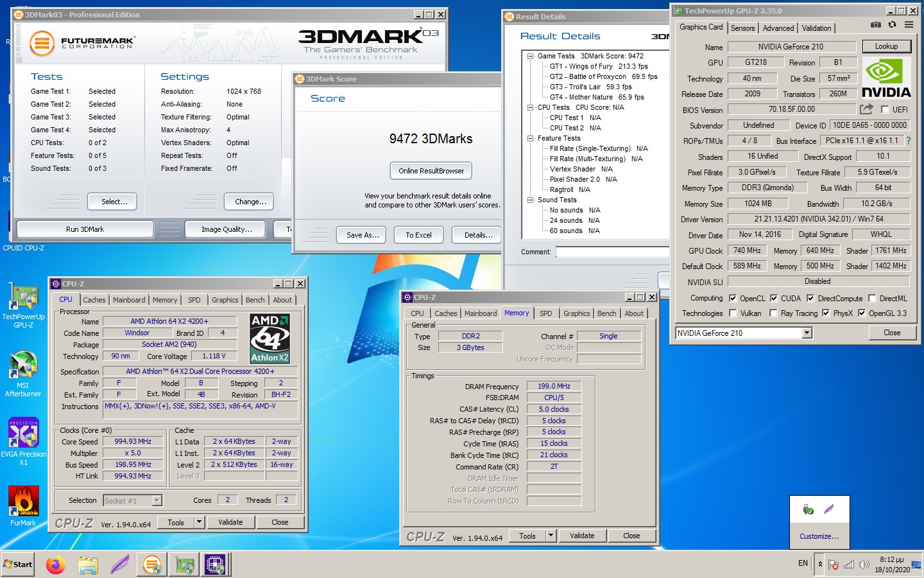The height and width of the screenshot is (578, 924).
Task: Click the Customize... link in tray popup
Action: pyautogui.click(x=819, y=536)
